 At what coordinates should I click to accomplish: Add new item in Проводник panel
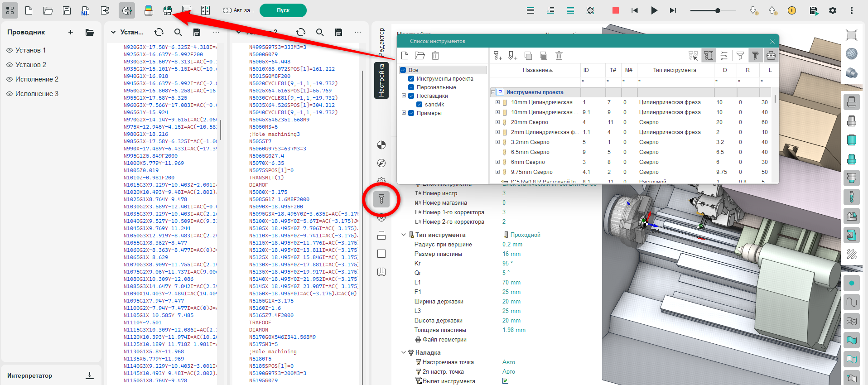click(71, 32)
